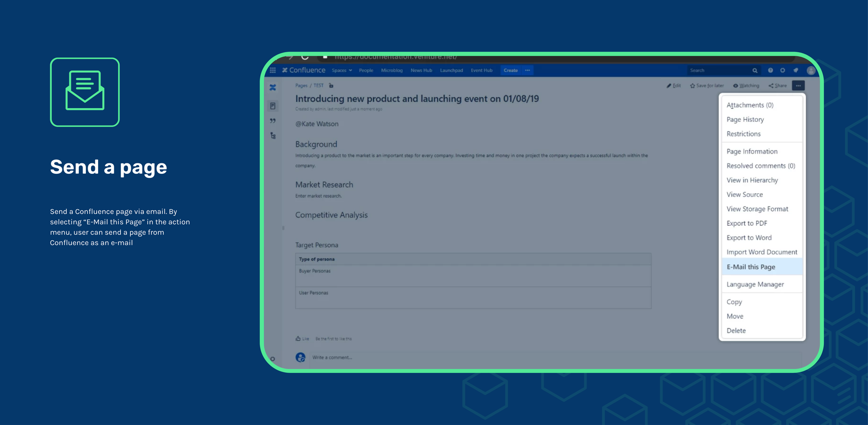Open the Blog quote icon in sidebar
The image size is (868, 425).
click(x=273, y=121)
